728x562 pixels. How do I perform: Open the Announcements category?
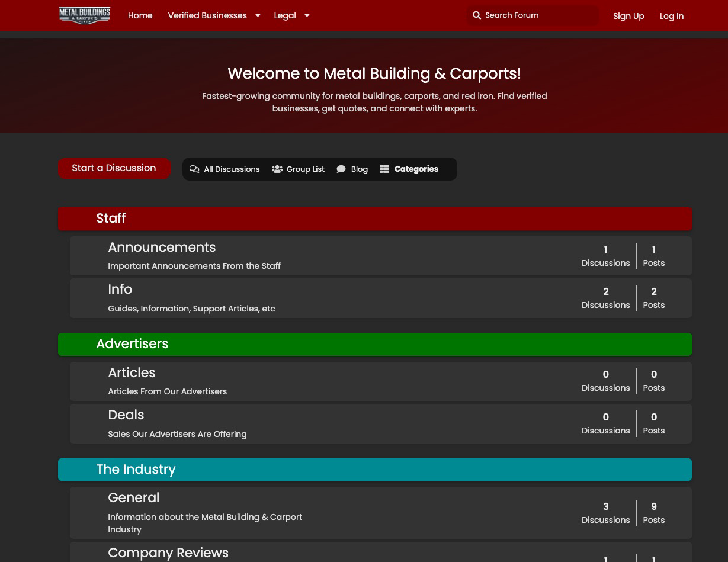pyautogui.click(x=162, y=248)
